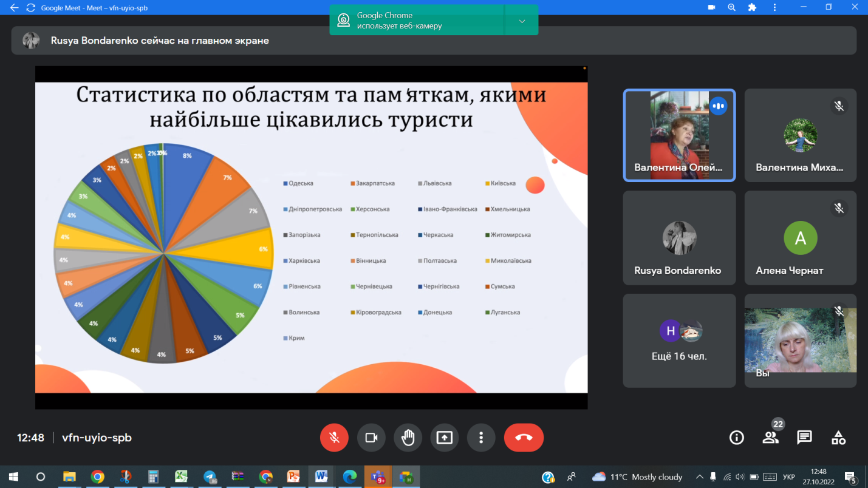Click the Запорізька legend entry

(302, 235)
